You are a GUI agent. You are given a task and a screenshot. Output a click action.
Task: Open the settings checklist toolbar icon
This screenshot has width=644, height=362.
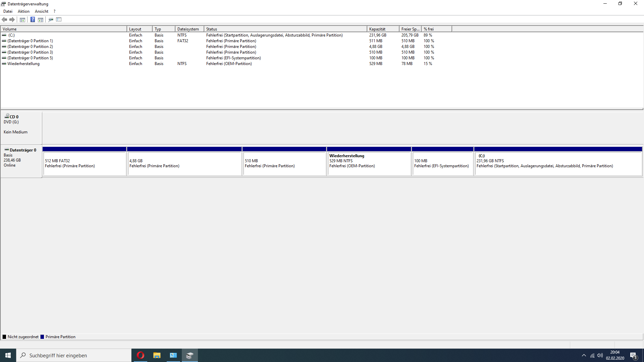point(59,19)
